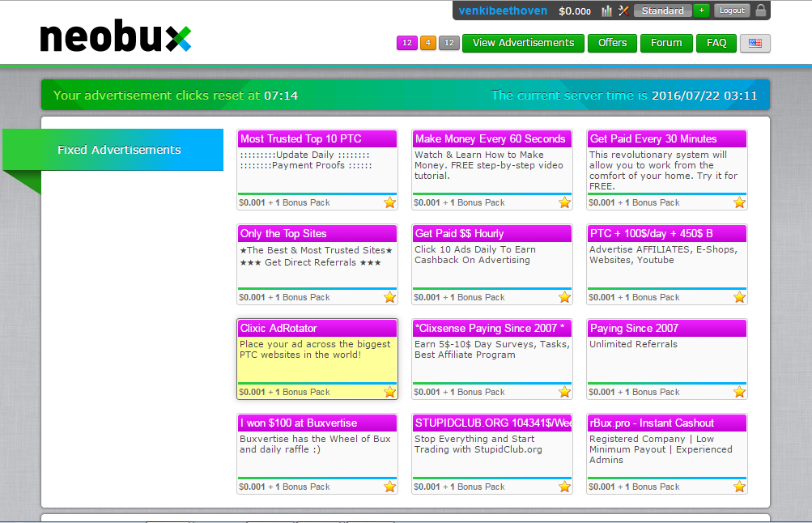Screen dimensions: 812x523
Task: Click the gray 12 counter badge
Action: coord(449,43)
